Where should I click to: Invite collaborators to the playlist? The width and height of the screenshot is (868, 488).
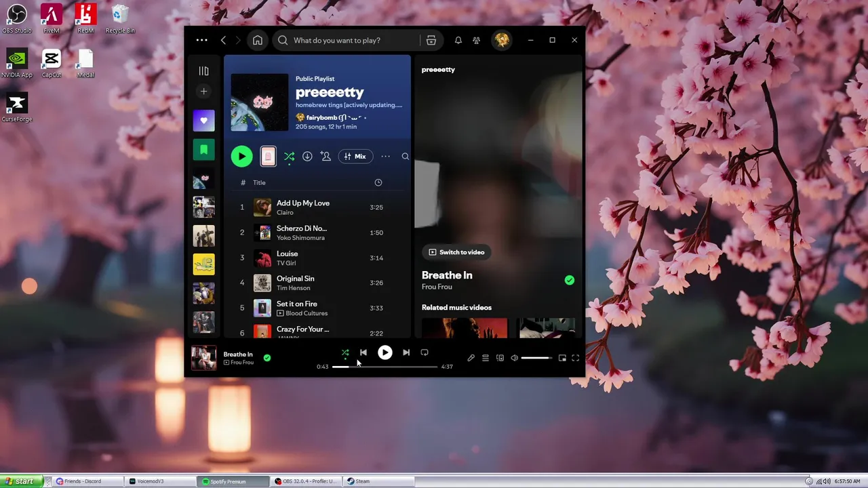[325, 157]
